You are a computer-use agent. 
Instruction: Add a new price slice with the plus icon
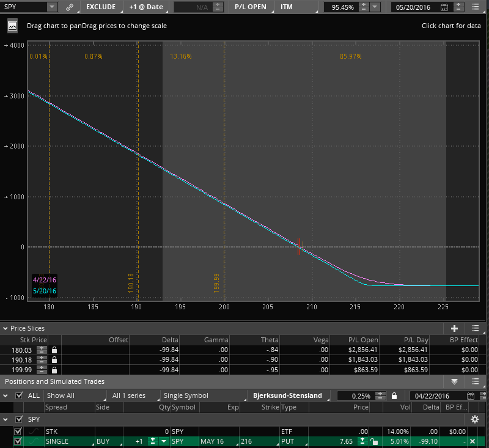point(454,328)
